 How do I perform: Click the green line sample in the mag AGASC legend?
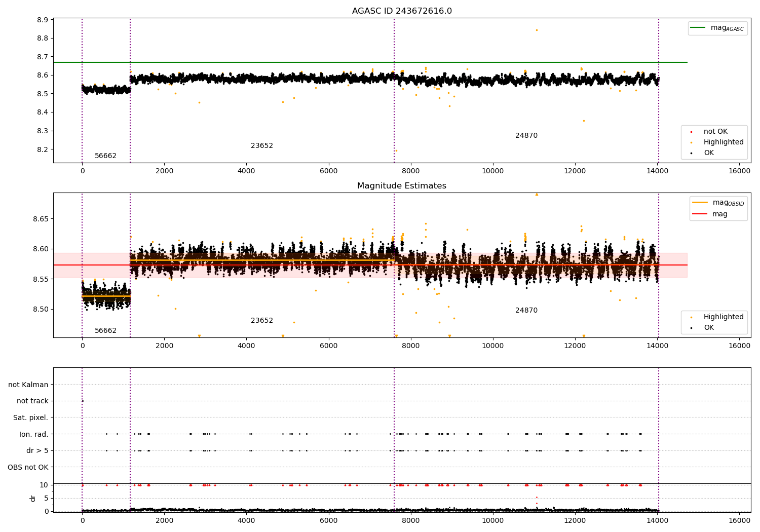click(x=698, y=28)
